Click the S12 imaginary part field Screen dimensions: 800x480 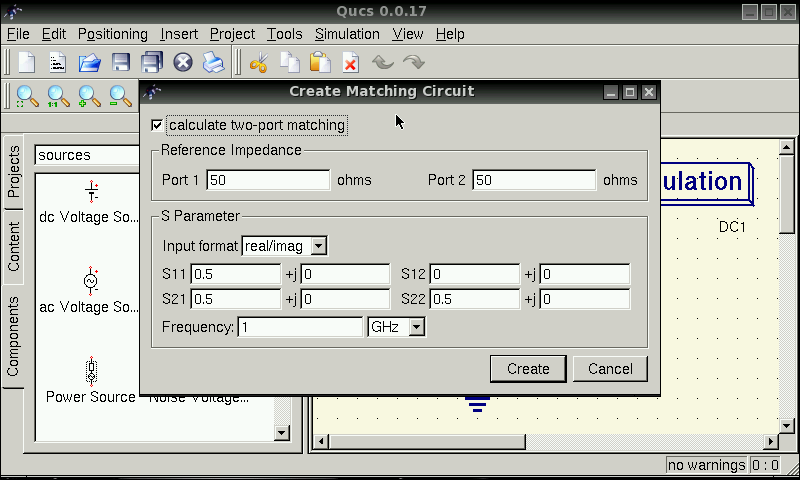coord(585,274)
